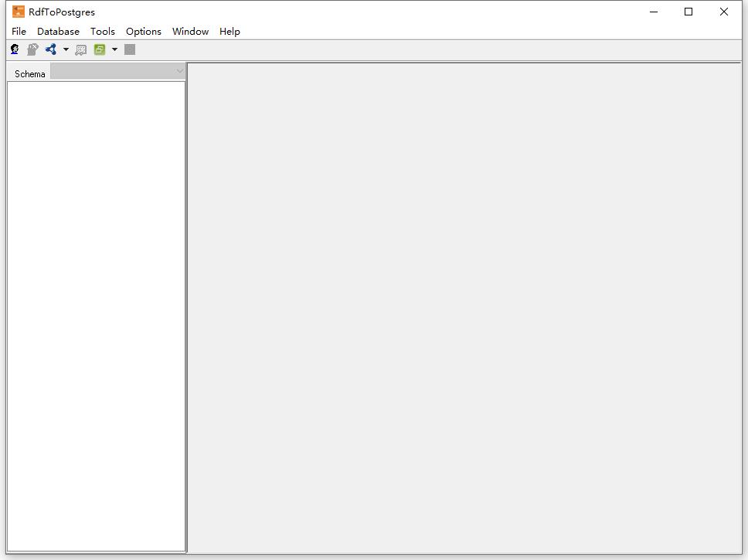Expand the arrow beside the blue graph icon
Viewport: 748px width, 560px height.
pos(66,49)
